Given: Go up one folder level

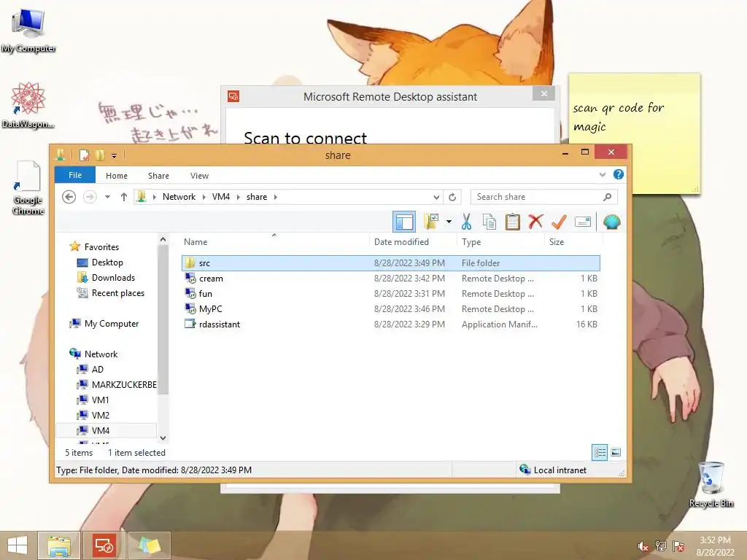Looking at the screenshot, I should 124,197.
